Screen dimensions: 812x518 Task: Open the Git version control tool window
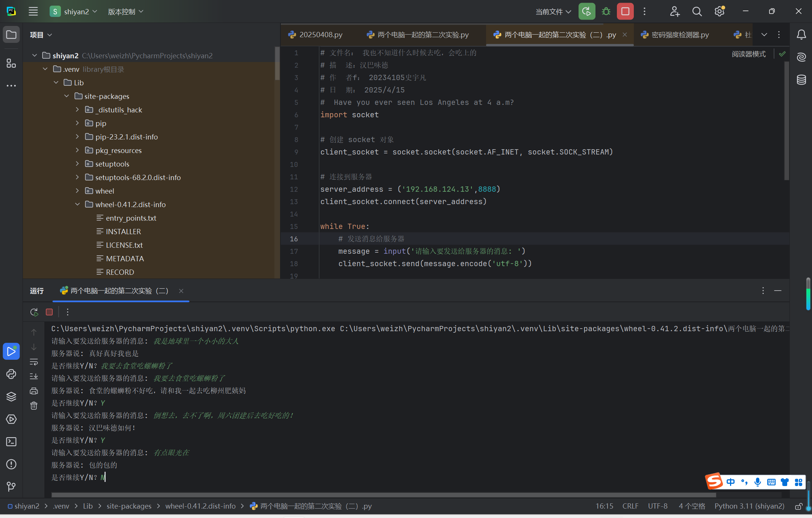point(11,487)
